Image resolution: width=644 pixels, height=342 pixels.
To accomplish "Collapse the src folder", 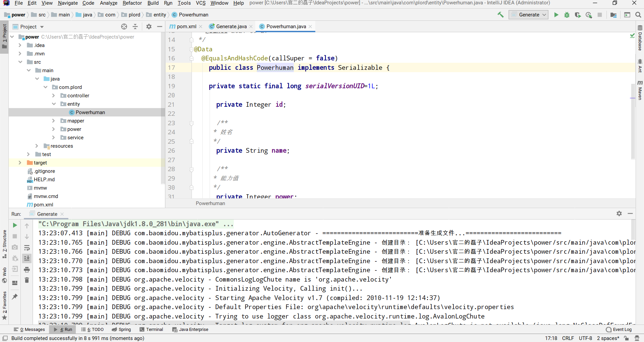I will tap(20, 62).
